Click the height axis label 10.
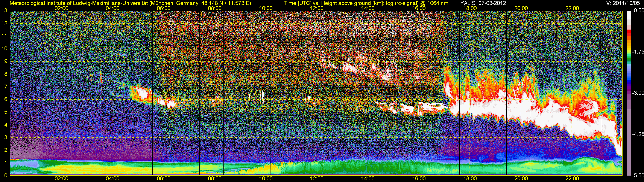 click(x=5, y=49)
